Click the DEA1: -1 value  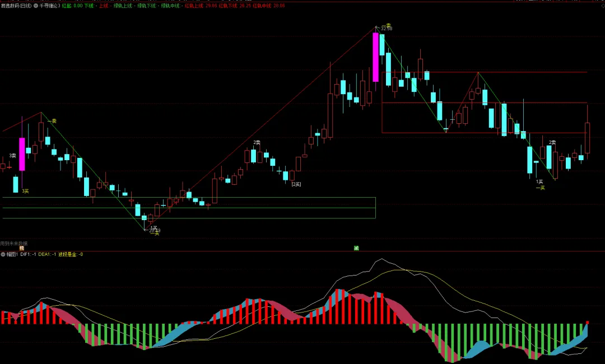47,254
